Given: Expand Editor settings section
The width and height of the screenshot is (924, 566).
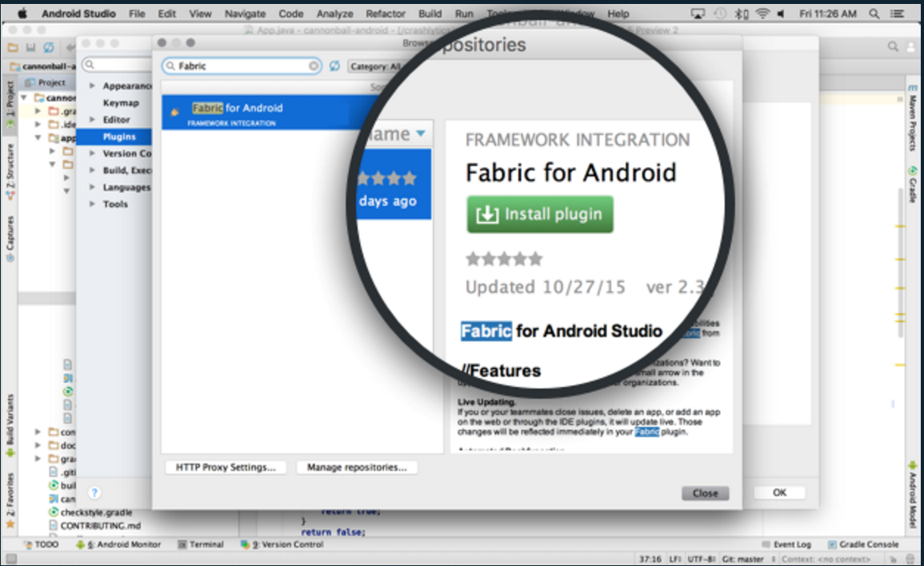Looking at the screenshot, I should (93, 120).
